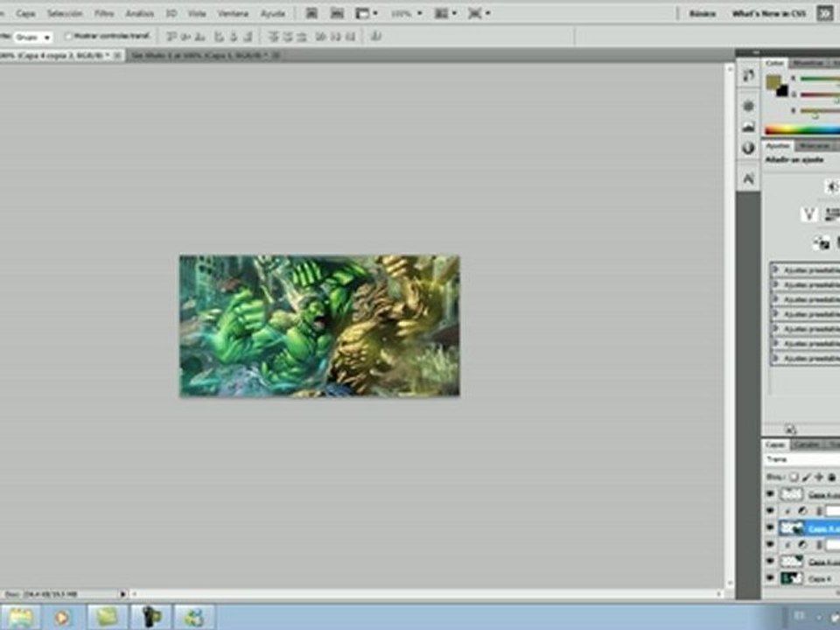This screenshot has width=840, height=630.
Task: Click the Auto-Align Layers icon
Action: (376, 37)
